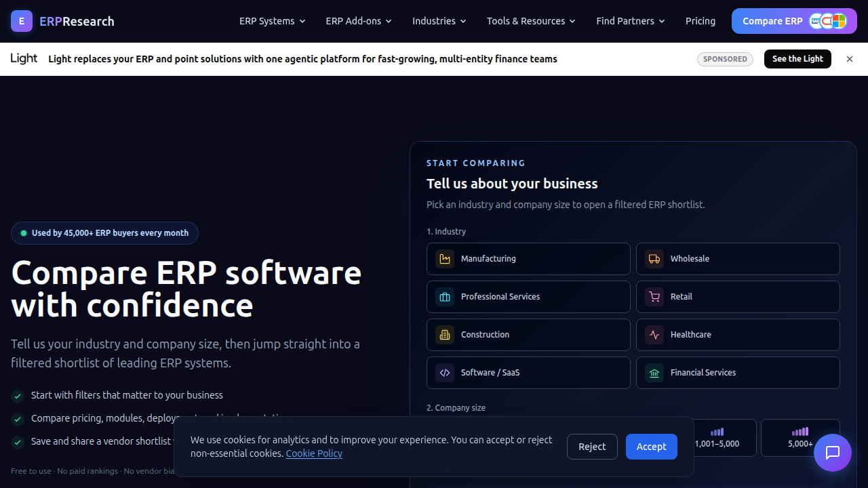Select the Financial Services bank icon
The height and width of the screenshot is (488, 868).
(654, 373)
